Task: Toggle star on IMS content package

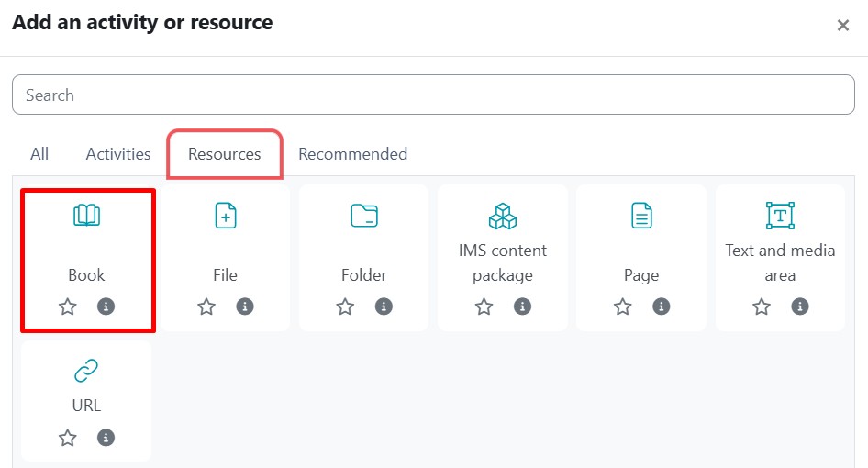Action: point(484,306)
